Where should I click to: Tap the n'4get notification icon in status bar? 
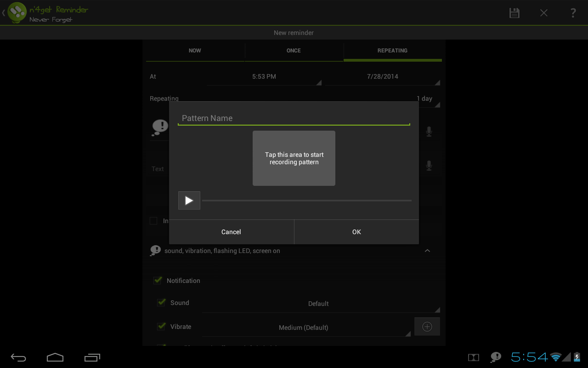(x=496, y=357)
